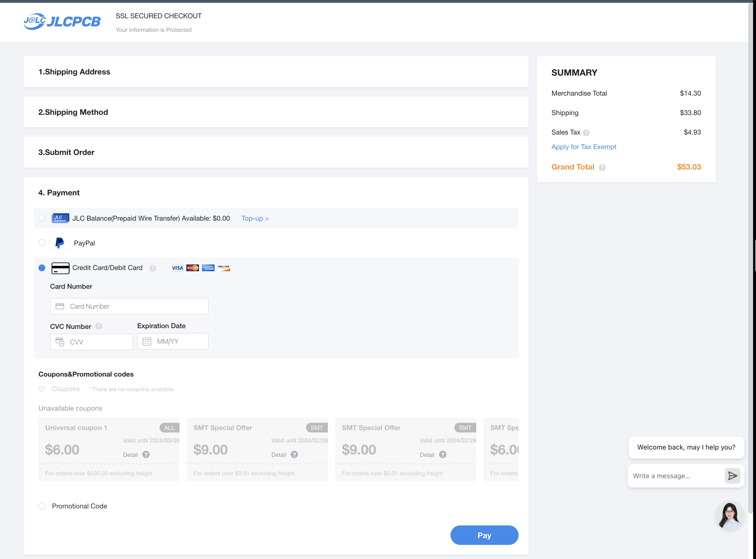
Task: Select the PayPal payment radio button
Action: [42, 243]
